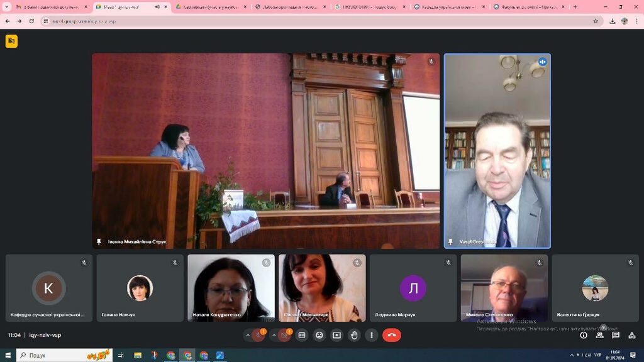Image resolution: width=644 pixels, height=362 pixels.
Task: Expand audio settings arrow beside microphone
Action: (248, 335)
